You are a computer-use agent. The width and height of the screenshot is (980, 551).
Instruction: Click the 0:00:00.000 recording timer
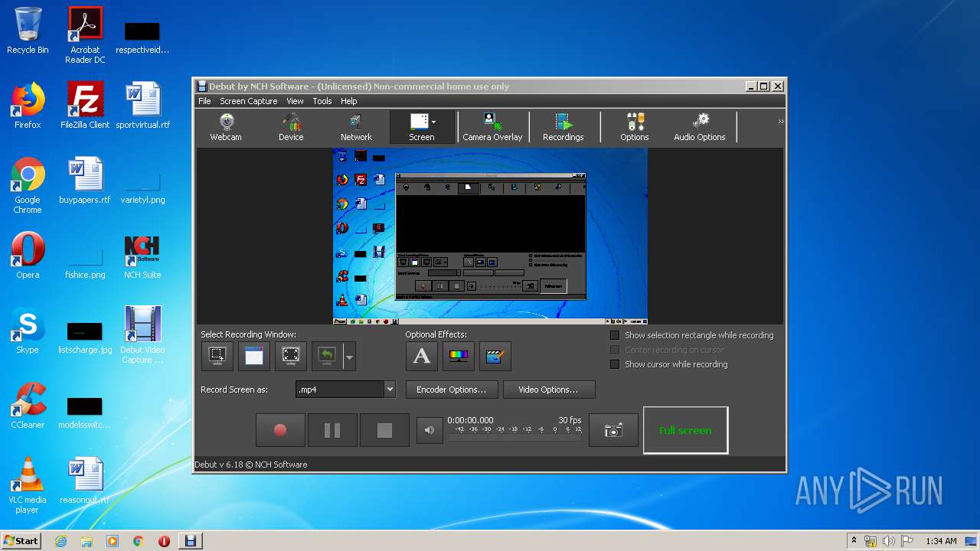click(x=470, y=420)
